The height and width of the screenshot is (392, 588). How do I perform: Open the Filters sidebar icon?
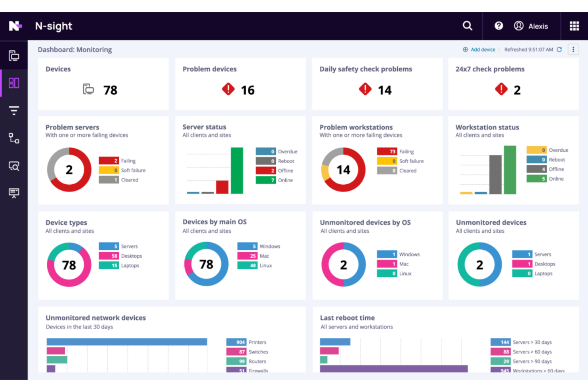[x=14, y=110]
